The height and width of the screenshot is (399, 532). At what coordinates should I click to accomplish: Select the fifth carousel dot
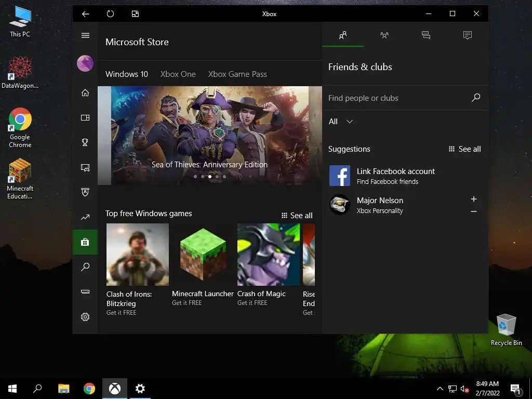(224, 177)
